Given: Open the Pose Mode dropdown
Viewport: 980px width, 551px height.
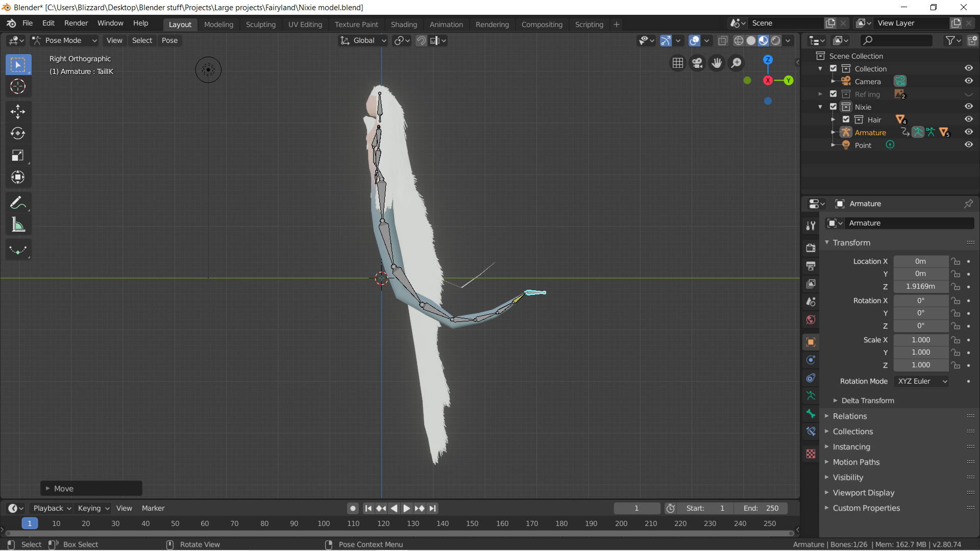Looking at the screenshot, I should pyautogui.click(x=65, y=40).
